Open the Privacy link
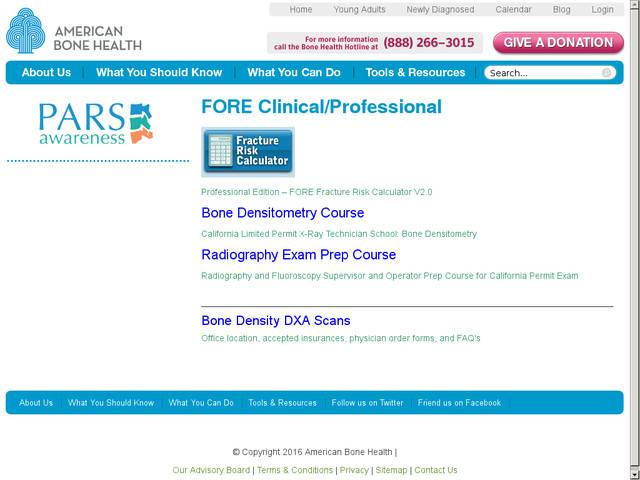 tap(354, 470)
